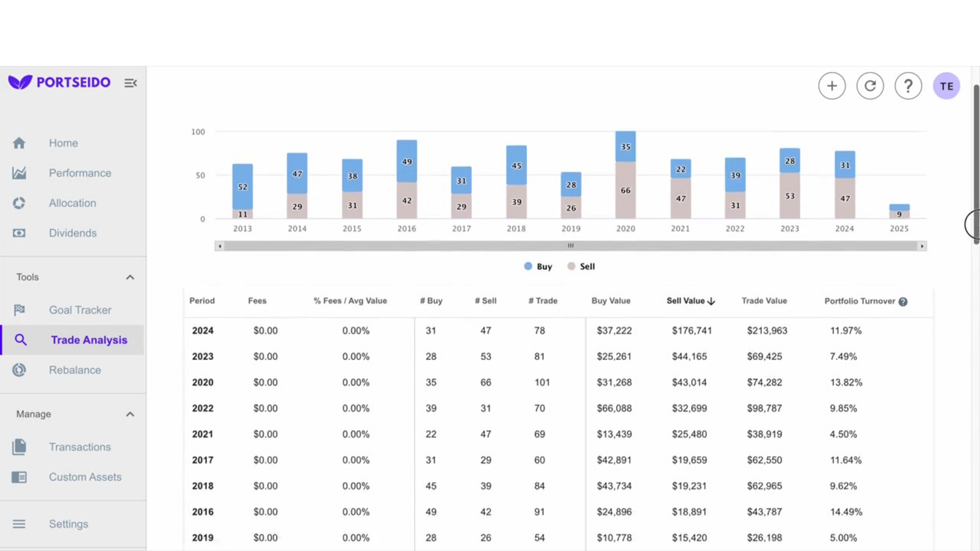
Task: Click the Rebalance icon
Action: click(x=20, y=370)
